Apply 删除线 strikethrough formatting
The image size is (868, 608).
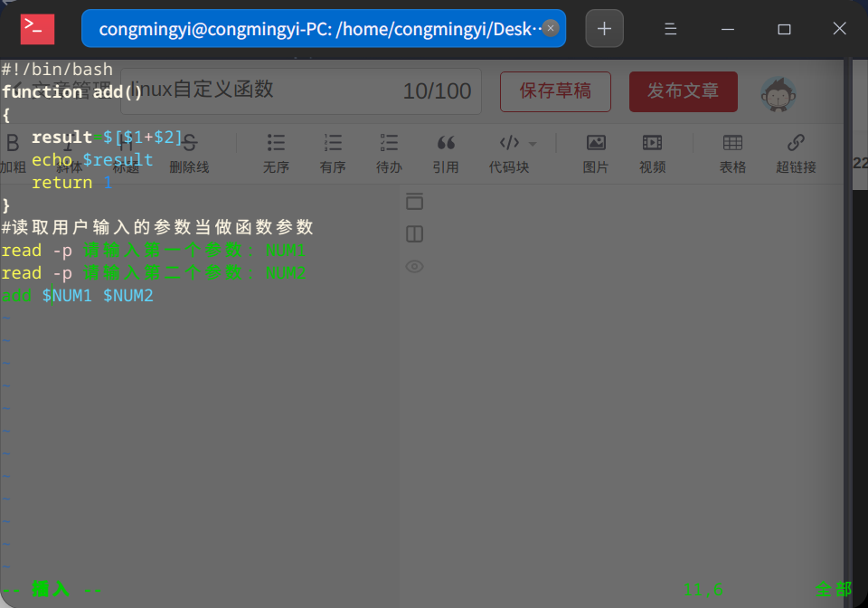point(189,153)
